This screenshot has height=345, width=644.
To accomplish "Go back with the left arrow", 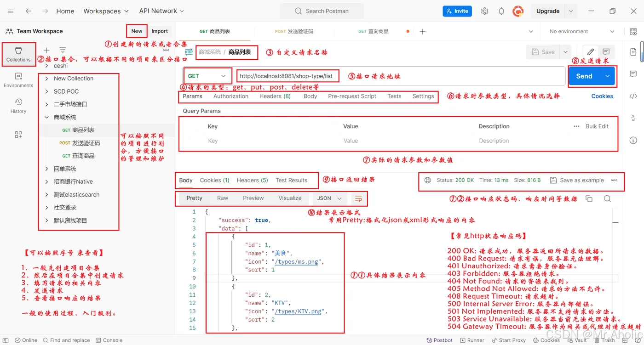I will click(x=29, y=11).
